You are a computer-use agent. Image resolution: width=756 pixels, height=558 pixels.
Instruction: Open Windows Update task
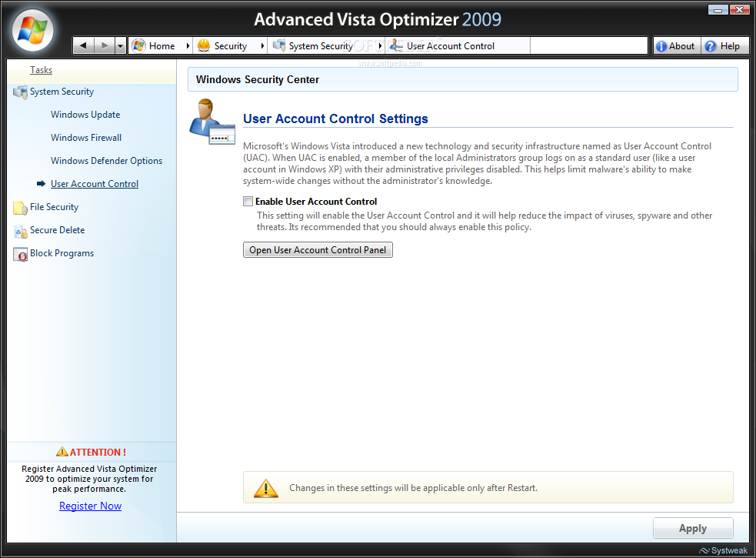(85, 115)
